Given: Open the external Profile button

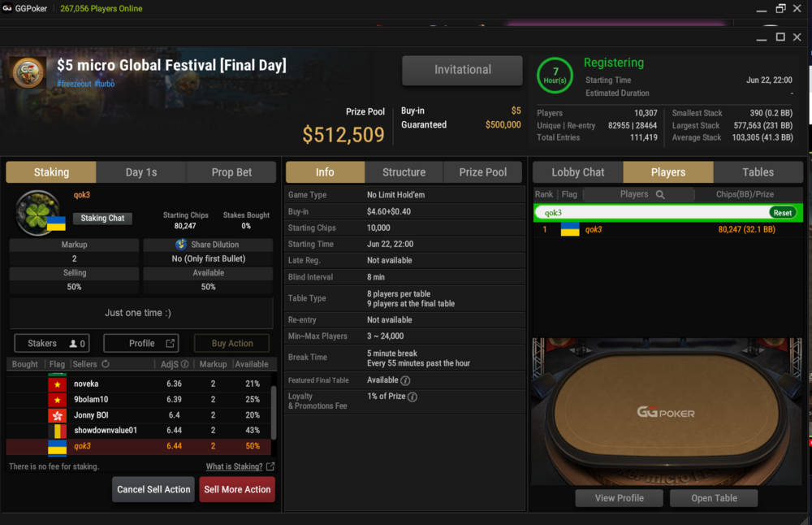Looking at the screenshot, I should pyautogui.click(x=141, y=343).
